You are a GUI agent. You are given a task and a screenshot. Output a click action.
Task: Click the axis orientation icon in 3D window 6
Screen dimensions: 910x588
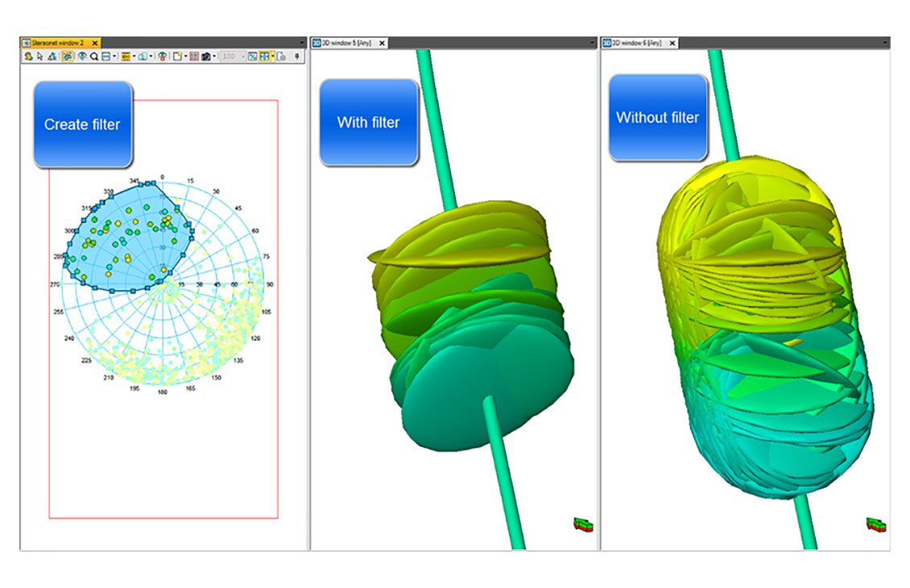click(874, 524)
